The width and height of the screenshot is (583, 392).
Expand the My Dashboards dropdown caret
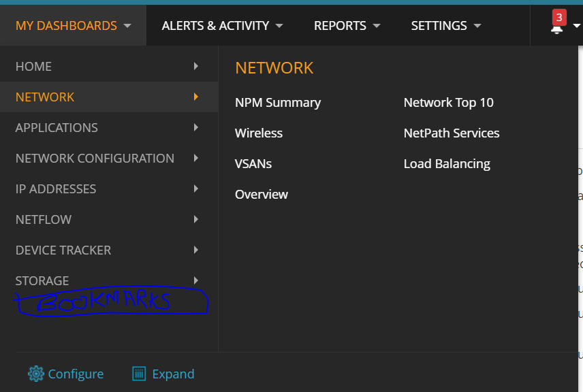point(127,26)
